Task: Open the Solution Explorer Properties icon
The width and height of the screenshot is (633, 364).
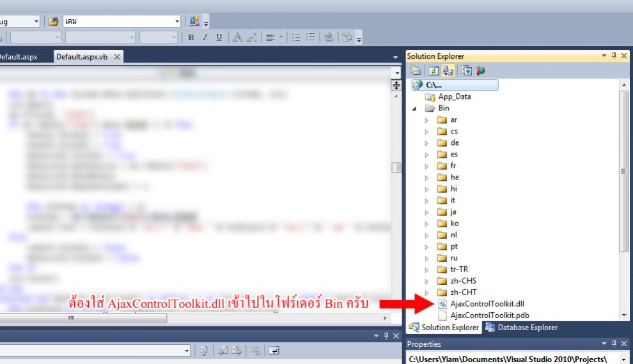Action: pos(416,70)
